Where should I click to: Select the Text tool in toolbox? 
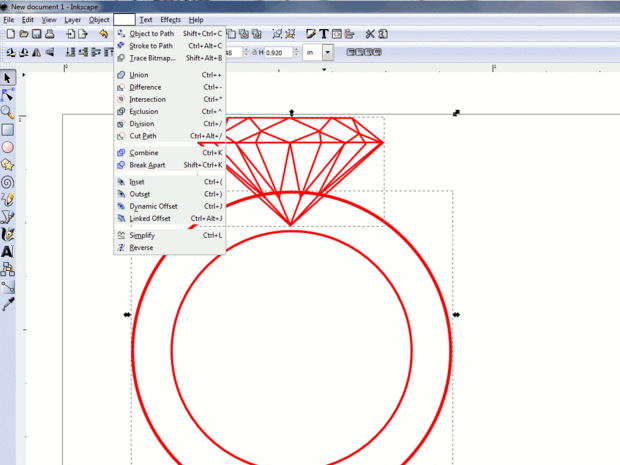pyautogui.click(x=8, y=251)
